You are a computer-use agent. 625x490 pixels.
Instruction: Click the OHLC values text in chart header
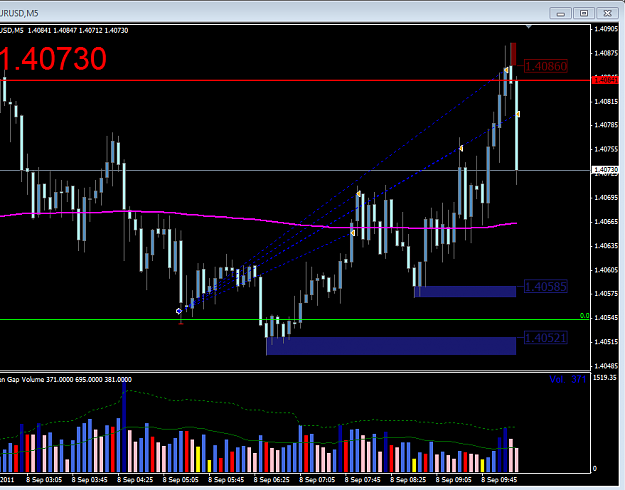pyautogui.click(x=78, y=30)
